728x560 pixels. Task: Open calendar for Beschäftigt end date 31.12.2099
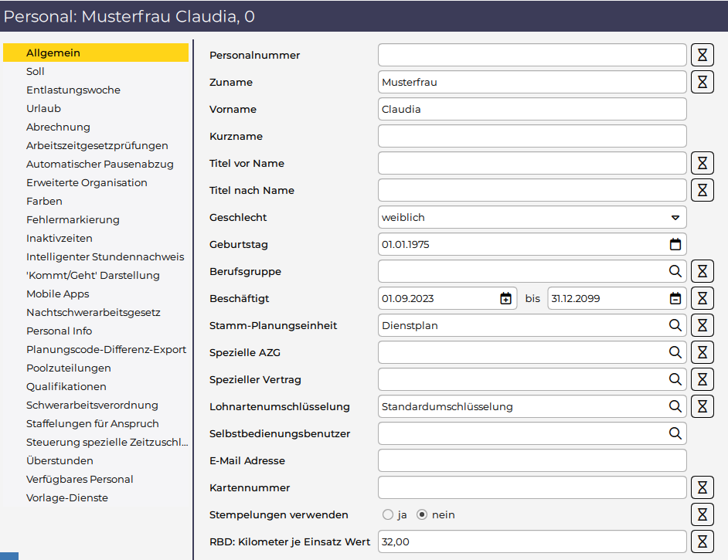click(675, 298)
